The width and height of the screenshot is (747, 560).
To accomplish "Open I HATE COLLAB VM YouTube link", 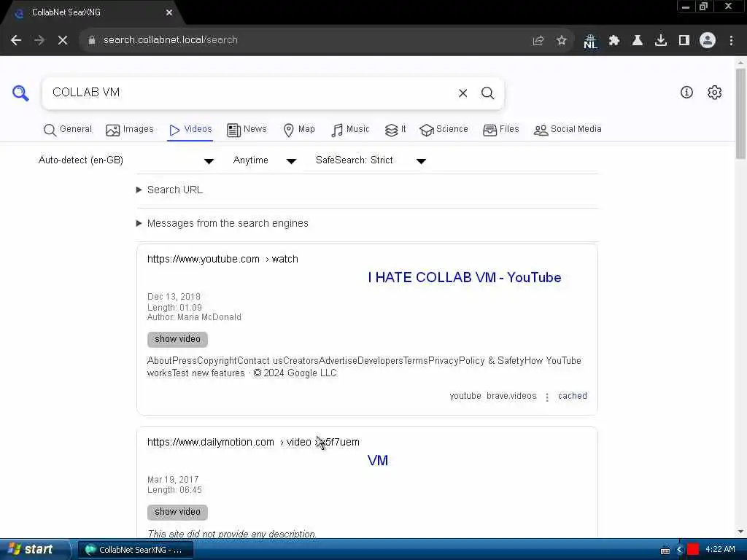I will pos(464,278).
